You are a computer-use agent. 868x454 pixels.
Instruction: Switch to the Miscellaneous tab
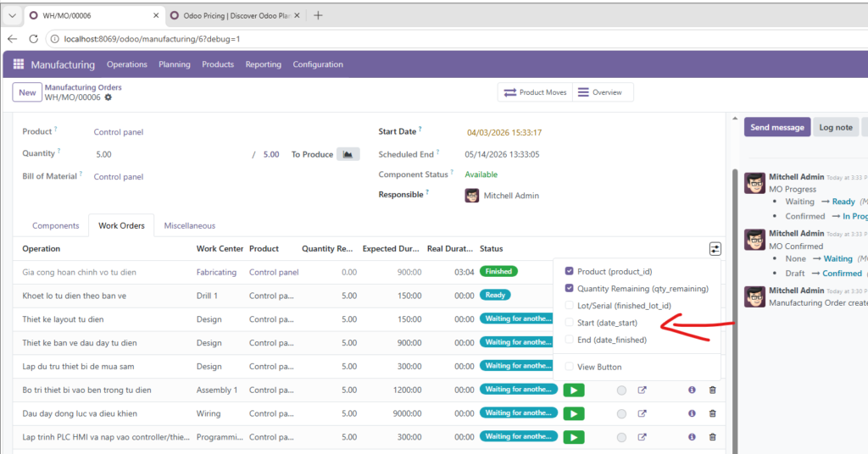[190, 226]
